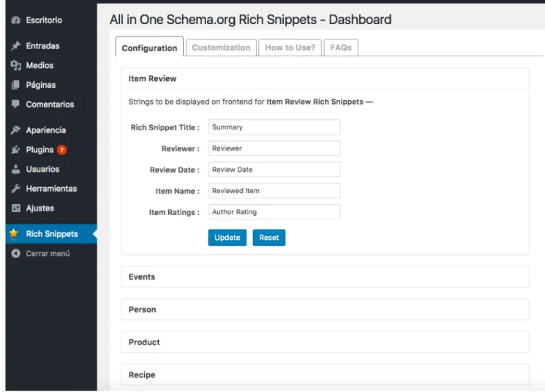Viewport: 545px width, 392px height.
Task: Open Comentarios in the sidebar
Action: 51,104
